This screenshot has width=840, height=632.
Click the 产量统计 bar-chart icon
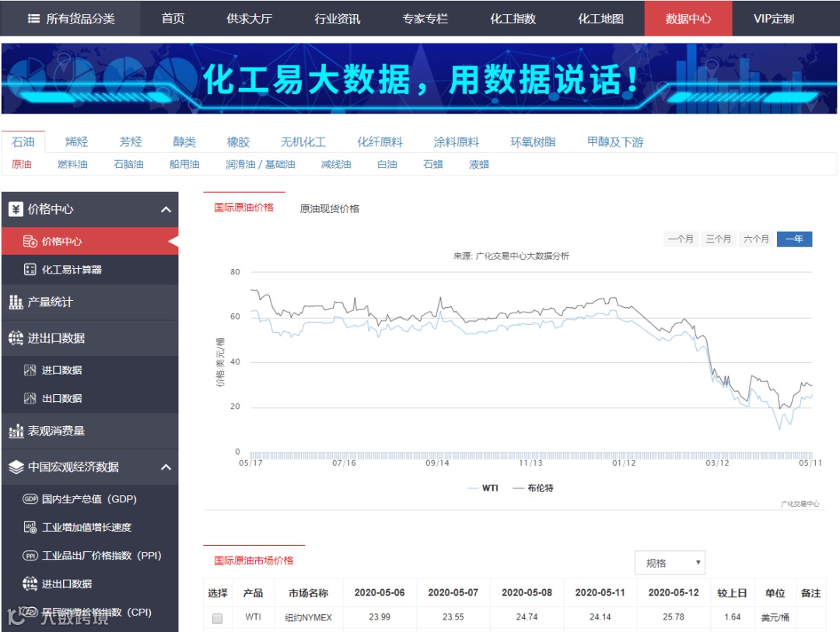coord(16,302)
